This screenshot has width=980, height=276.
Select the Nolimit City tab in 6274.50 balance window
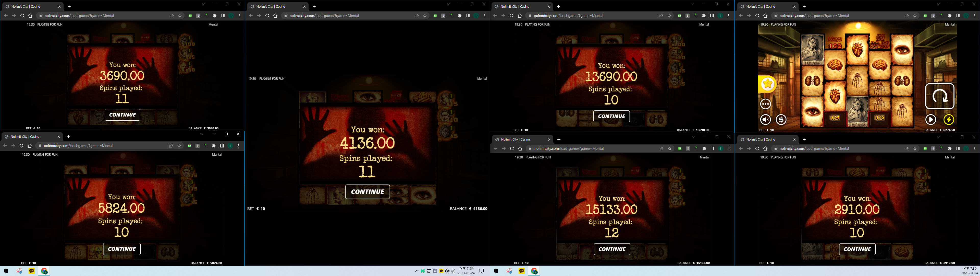click(768, 6)
